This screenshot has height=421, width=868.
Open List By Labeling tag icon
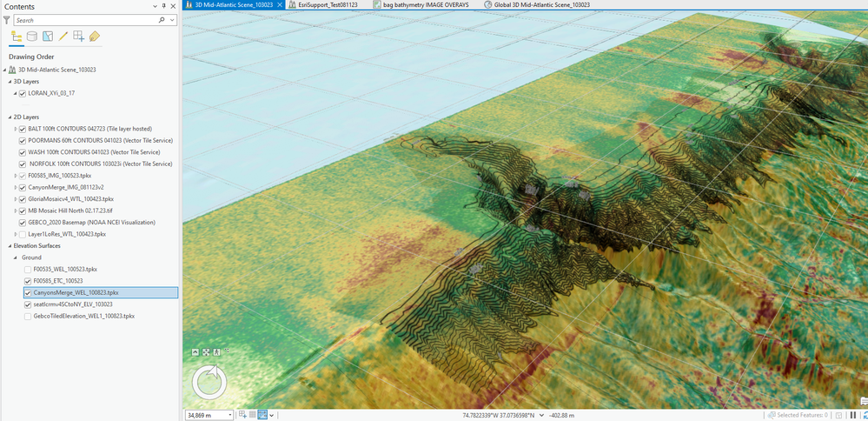pos(95,37)
